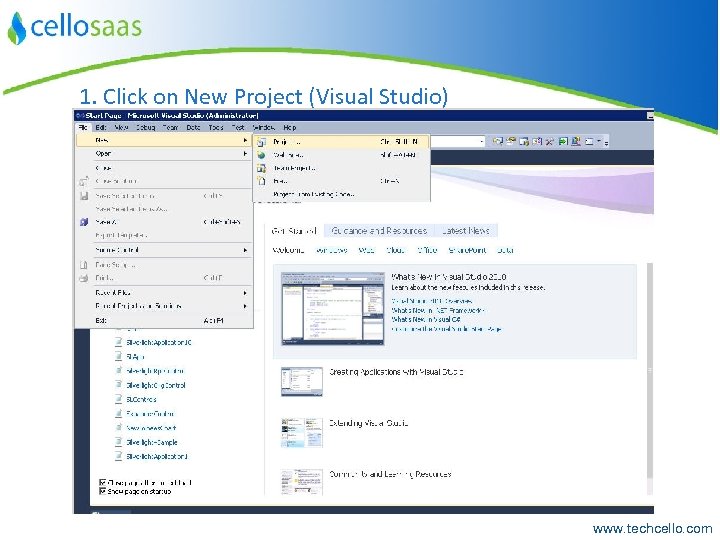Image resolution: width=720 pixels, height=540 pixels.
Task: Click What's New in Visual Studio 2010 thumbnail
Action: [333, 308]
